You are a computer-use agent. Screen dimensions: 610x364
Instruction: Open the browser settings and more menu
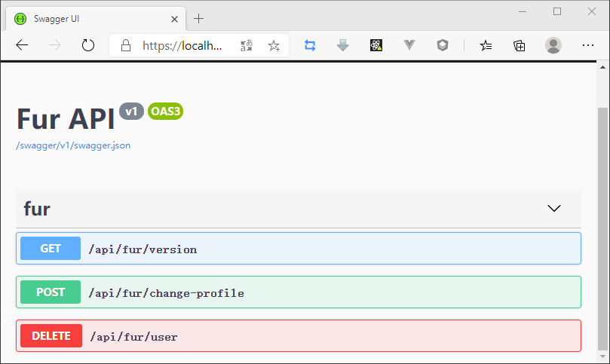pos(588,45)
